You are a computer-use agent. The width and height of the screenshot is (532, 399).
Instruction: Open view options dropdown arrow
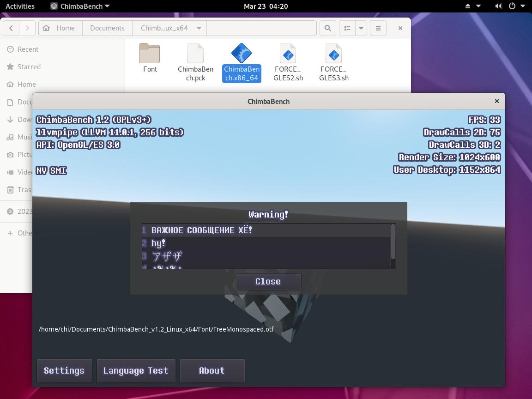361,28
